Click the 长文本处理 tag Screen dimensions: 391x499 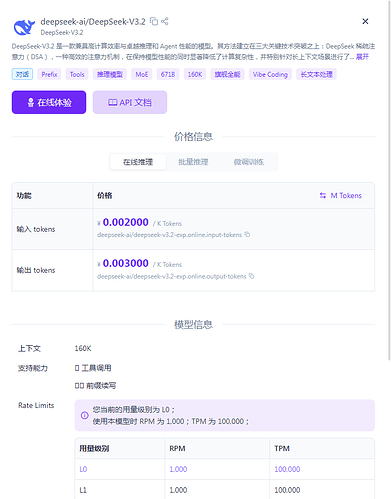[316, 74]
